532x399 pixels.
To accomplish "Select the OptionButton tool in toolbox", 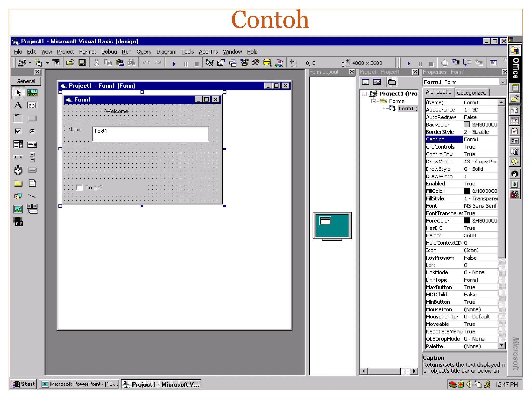I will tap(32, 131).
